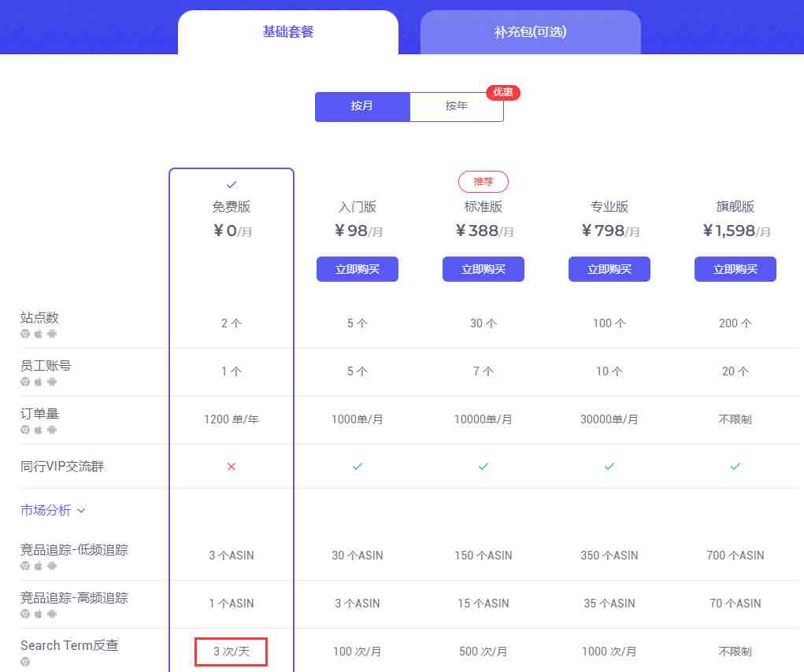Click the 700 个ASIN cell
The image size is (804, 672).
(735, 556)
